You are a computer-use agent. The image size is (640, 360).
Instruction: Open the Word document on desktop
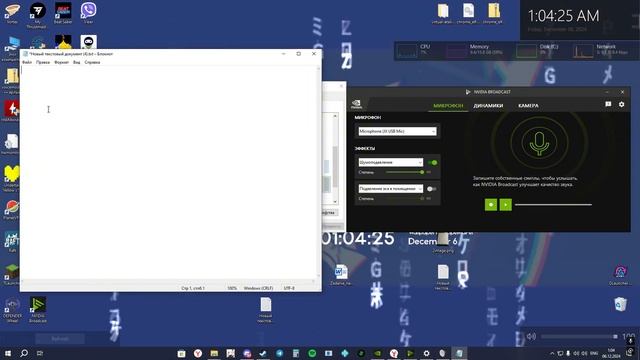point(340,274)
